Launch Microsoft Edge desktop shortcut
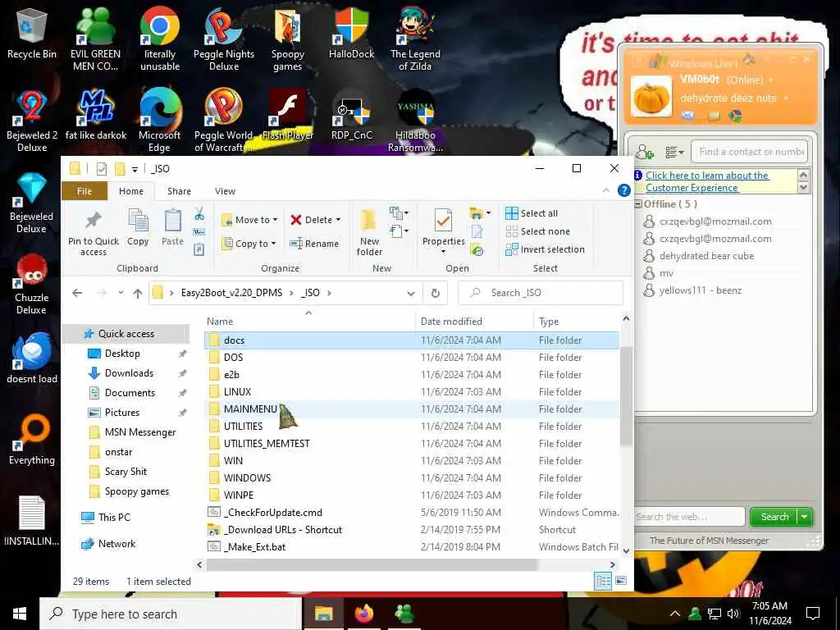Image resolution: width=840 pixels, height=630 pixels. pos(160,121)
